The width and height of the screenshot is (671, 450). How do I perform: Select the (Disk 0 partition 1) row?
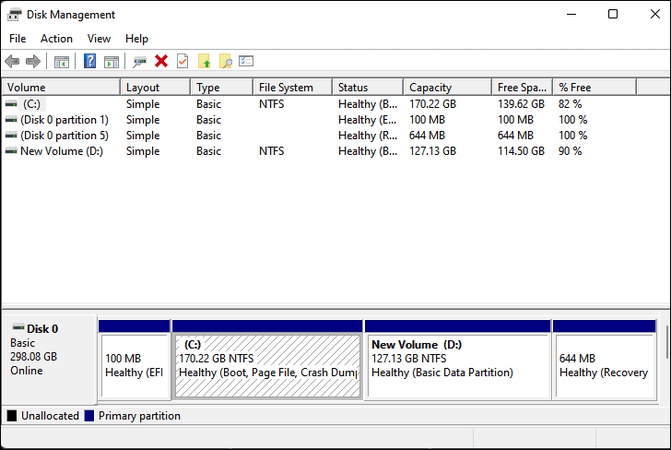[64, 119]
